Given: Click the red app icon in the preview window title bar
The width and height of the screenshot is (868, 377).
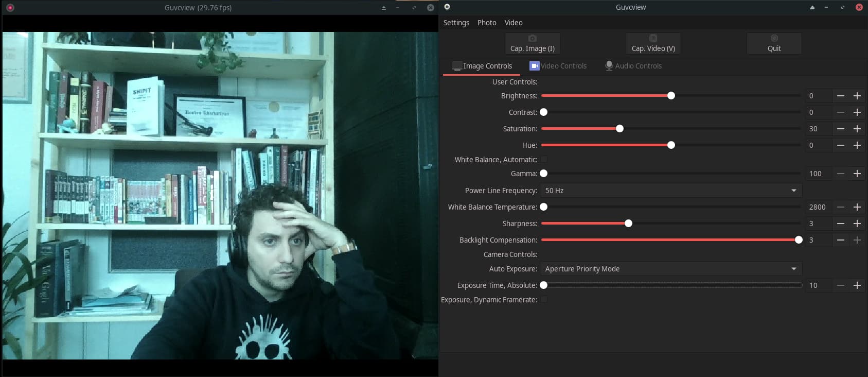Looking at the screenshot, I should coord(10,8).
